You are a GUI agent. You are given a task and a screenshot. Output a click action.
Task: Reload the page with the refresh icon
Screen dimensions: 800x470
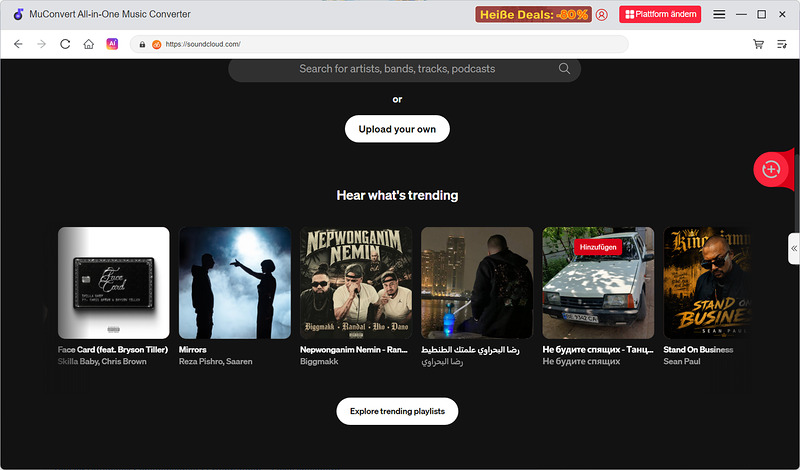(65, 44)
